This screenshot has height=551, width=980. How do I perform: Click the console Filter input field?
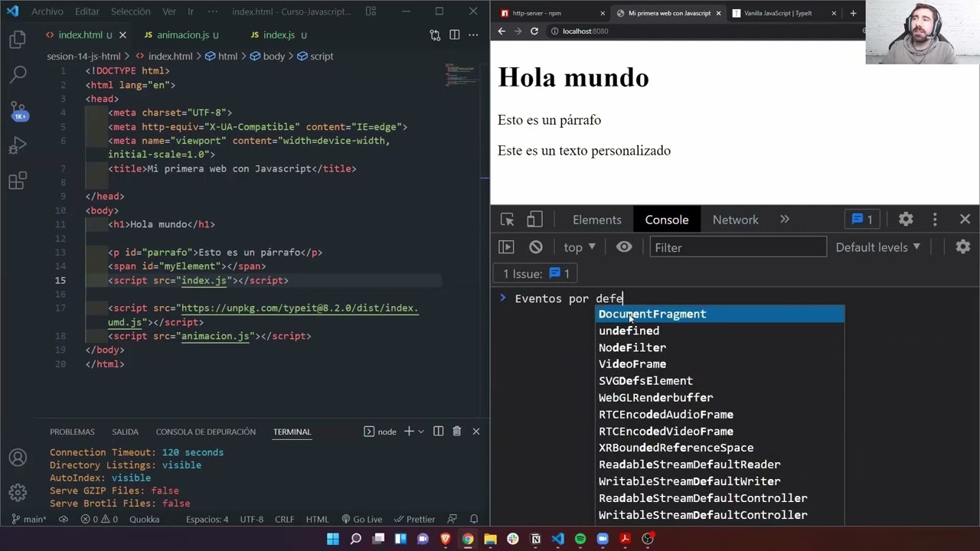[x=738, y=247]
